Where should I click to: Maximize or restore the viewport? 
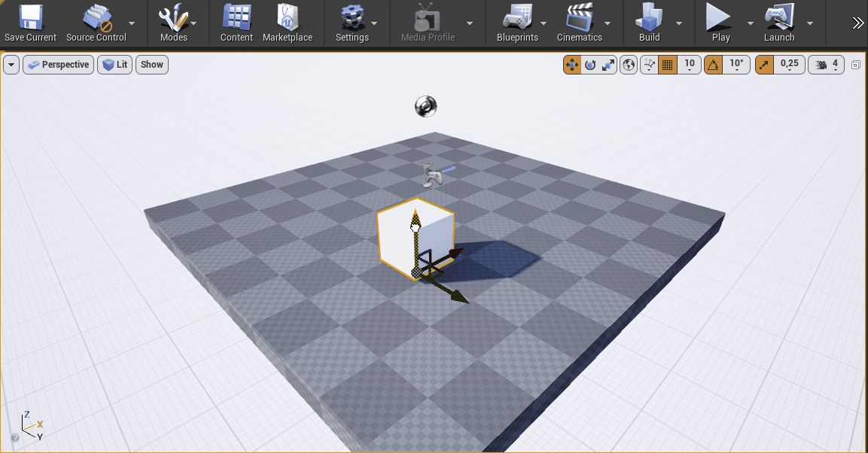pyautogui.click(x=856, y=65)
